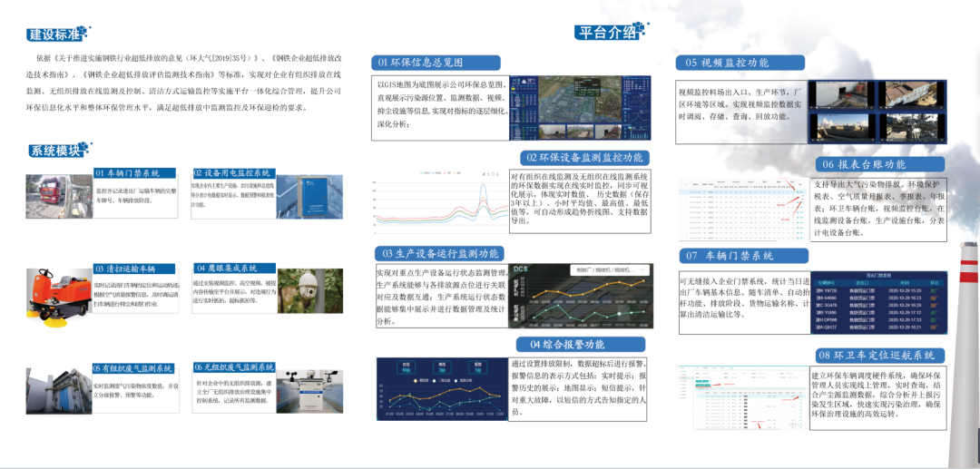Open the red truck photo thumbnail
The width and height of the screenshot is (980, 469).
59,196
